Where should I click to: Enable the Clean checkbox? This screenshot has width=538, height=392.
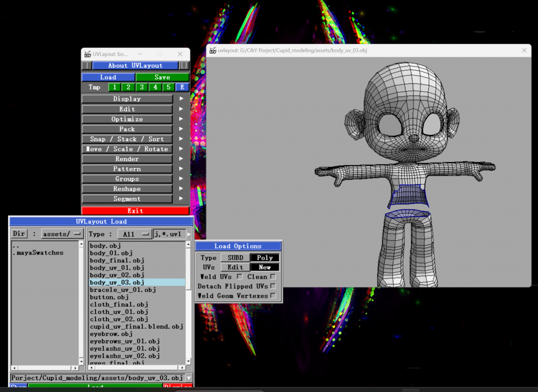[273, 276]
